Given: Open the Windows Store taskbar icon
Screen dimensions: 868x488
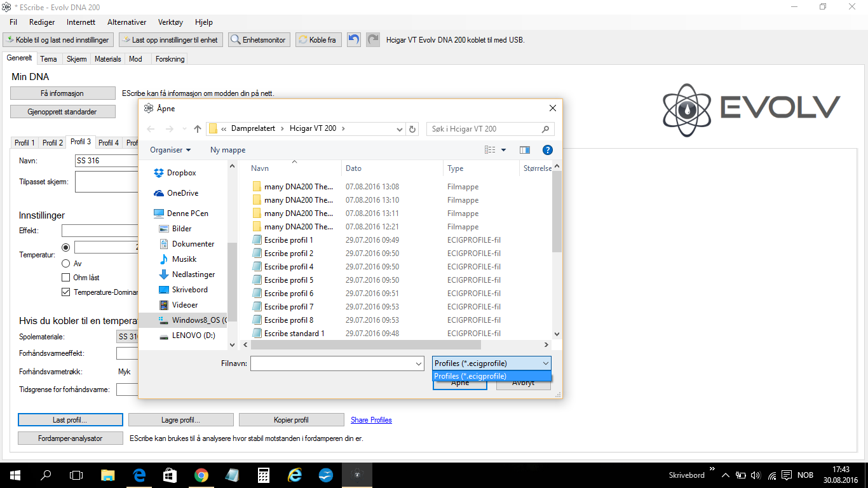Looking at the screenshot, I should click(x=170, y=475).
